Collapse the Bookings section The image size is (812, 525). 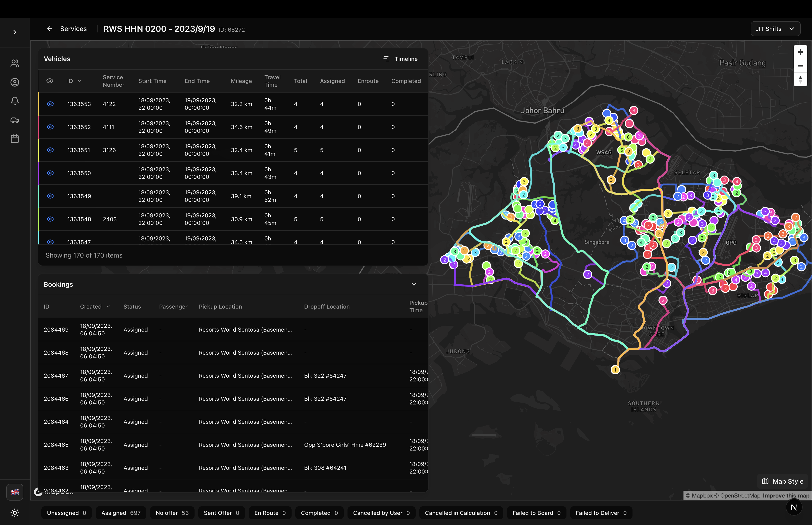tap(414, 284)
